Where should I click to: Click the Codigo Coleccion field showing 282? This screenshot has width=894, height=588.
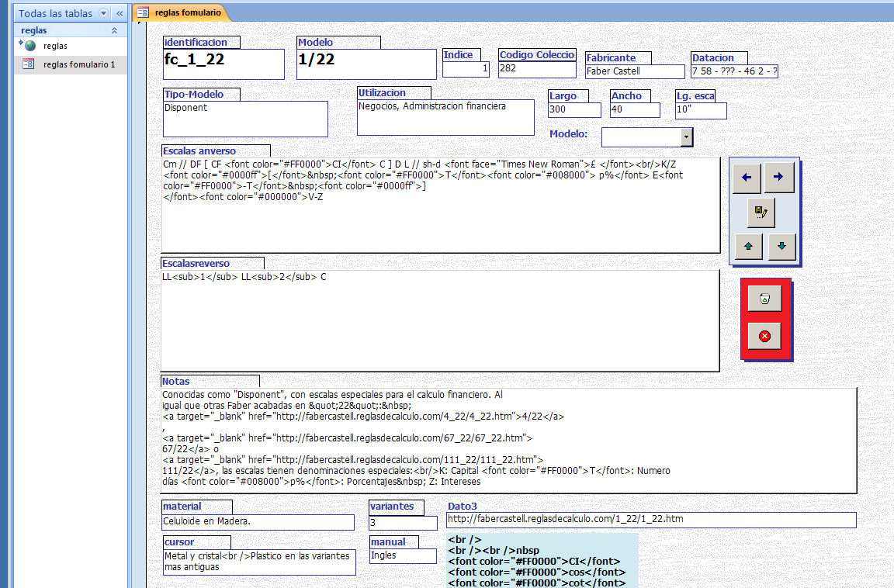pos(536,69)
